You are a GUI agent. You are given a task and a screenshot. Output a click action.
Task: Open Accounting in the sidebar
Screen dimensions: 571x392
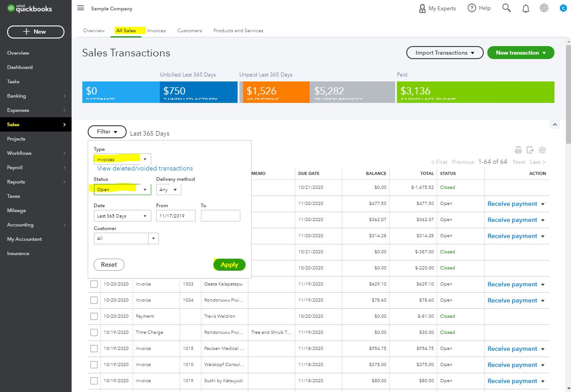[36, 225]
